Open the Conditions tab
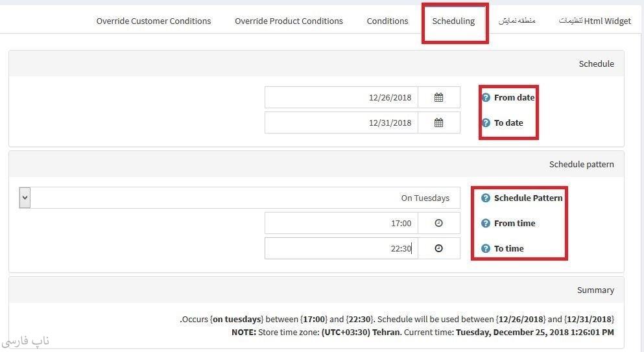Image resolution: width=644 pixels, height=352 pixels. pos(387,21)
